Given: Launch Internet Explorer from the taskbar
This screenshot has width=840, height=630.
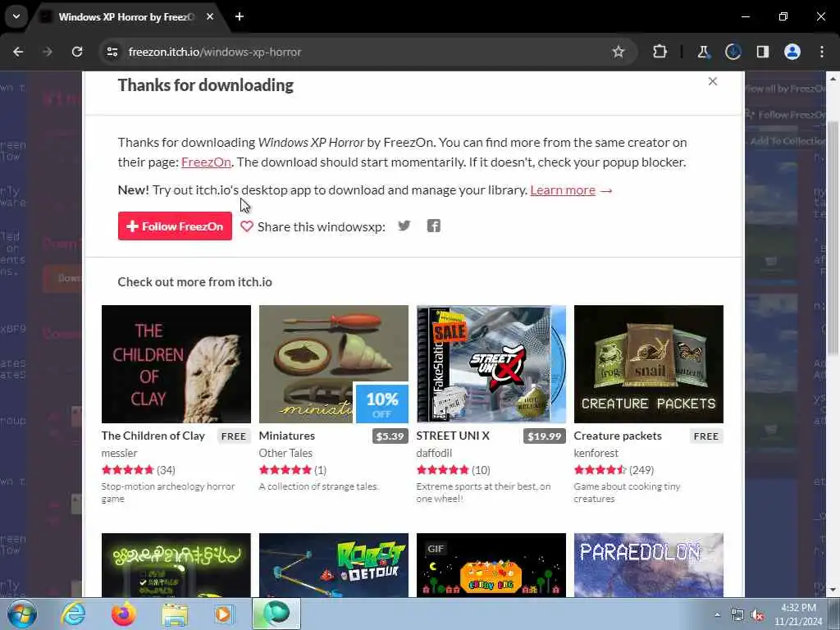Looking at the screenshot, I should coord(73,614).
